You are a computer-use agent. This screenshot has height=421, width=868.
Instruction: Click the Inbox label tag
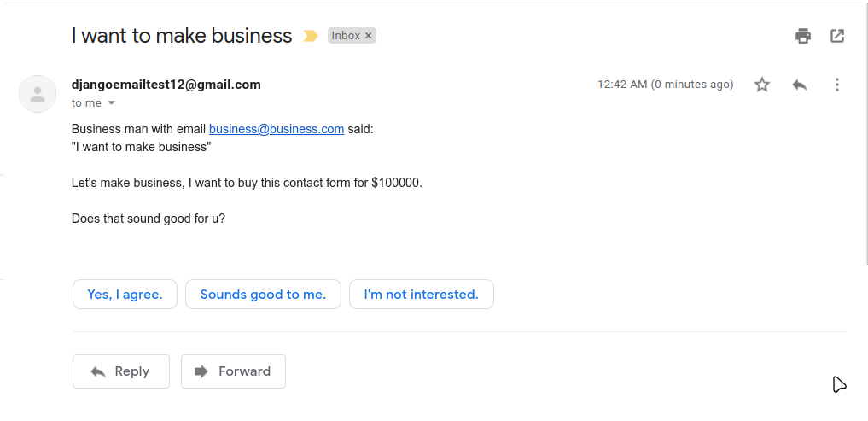(x=346, y=36)
